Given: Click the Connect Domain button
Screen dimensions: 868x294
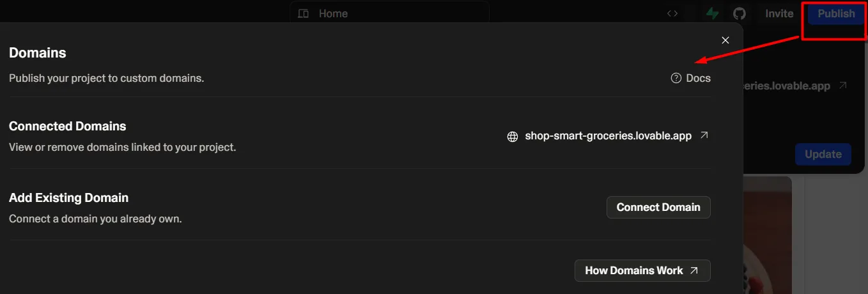Looking at the screenshot, I should point(658,207).
